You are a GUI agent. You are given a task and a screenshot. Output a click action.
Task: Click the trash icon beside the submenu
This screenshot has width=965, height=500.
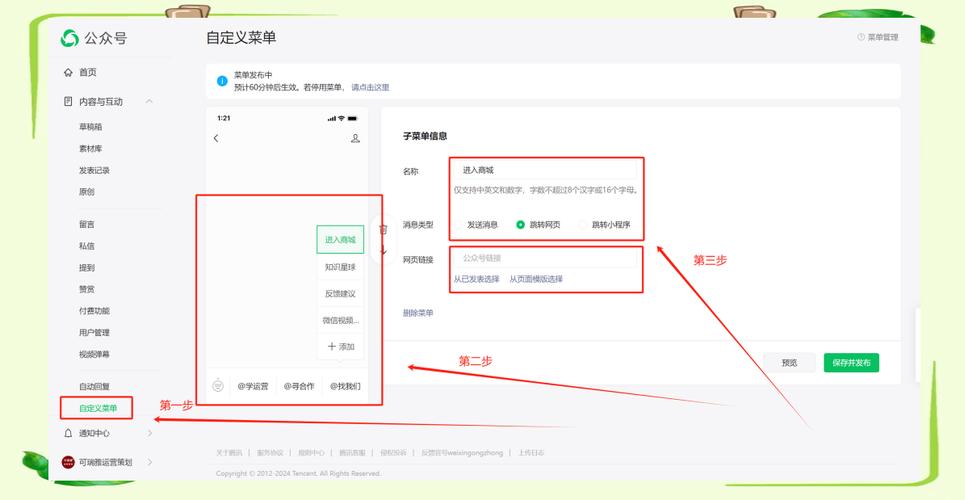pos(382,229)
